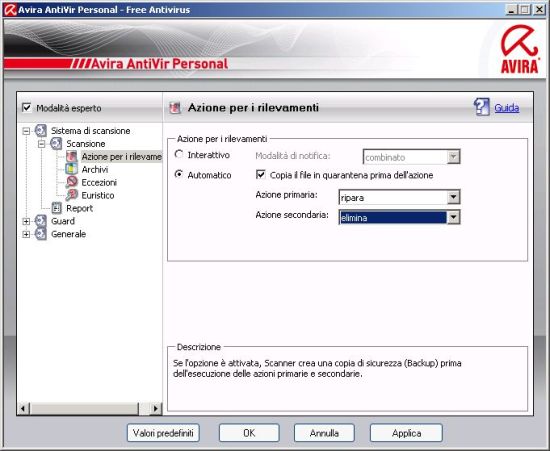Click the Eccezioni prohibited icon

click(x=72, y=182)
